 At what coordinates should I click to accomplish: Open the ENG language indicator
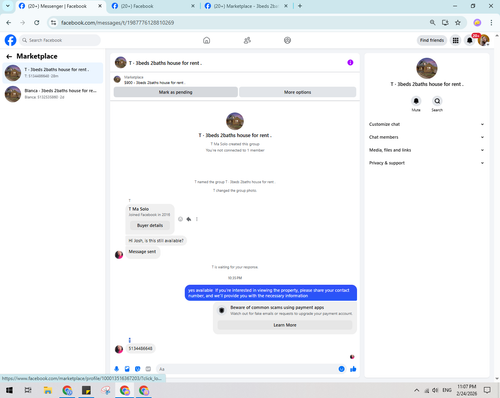(447, 390)
